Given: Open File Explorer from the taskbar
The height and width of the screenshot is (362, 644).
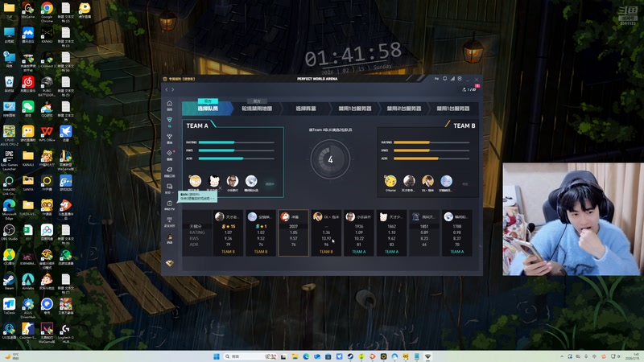Looking at the screenshot, I should pos(295,356).
